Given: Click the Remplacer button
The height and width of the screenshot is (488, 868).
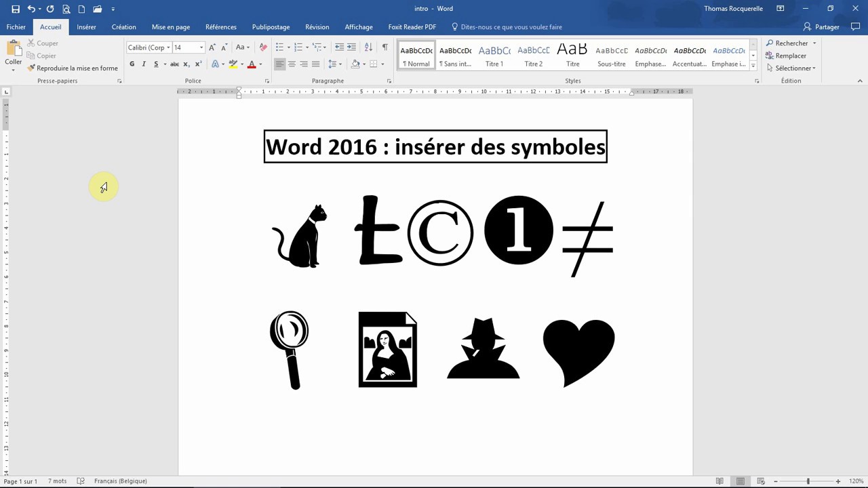Looking at the screenshot, I should pyautogui.click(x=786, y=56).
